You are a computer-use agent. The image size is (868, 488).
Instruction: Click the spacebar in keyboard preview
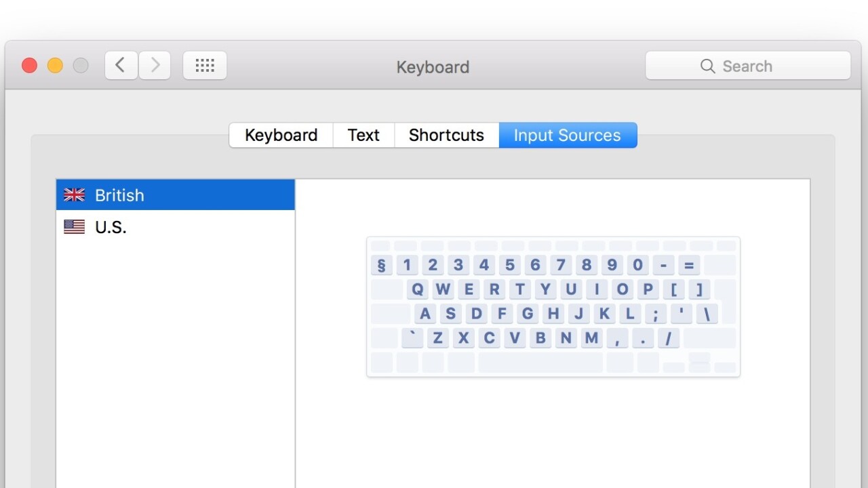540,362
